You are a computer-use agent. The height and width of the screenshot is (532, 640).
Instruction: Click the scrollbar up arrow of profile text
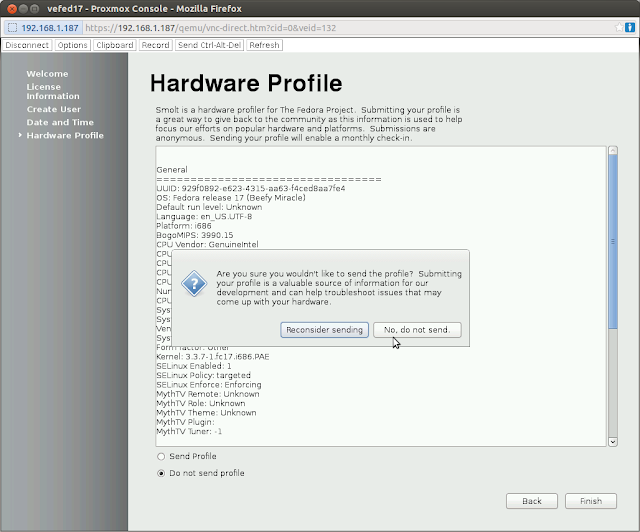coord(613,151)
